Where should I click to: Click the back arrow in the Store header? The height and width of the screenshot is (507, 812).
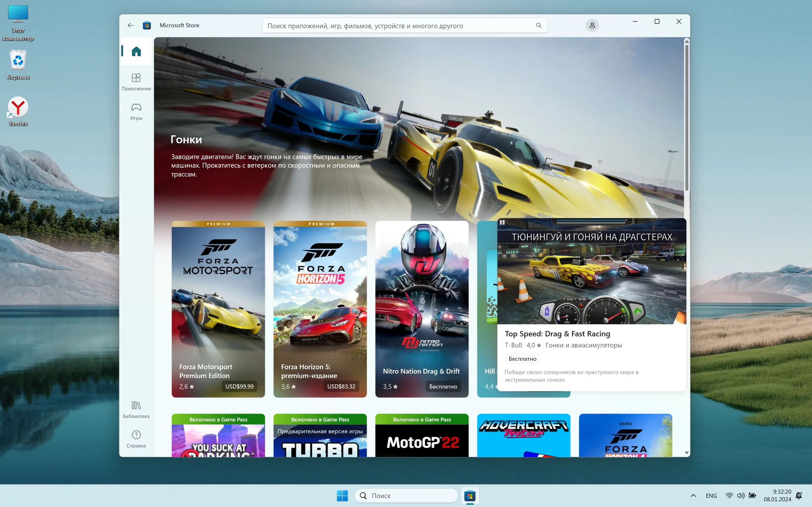[131, 25]
